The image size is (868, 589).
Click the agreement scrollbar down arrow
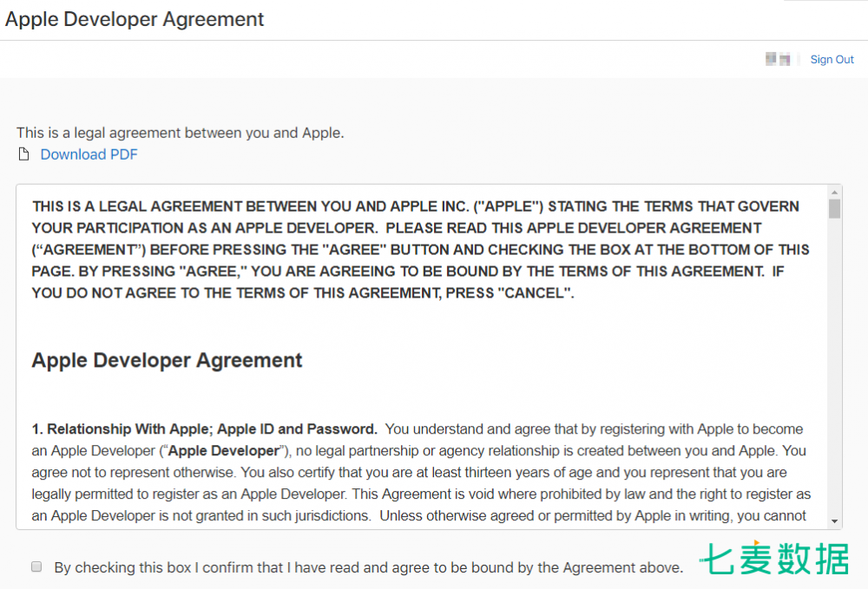pyautogui.click(x=834, y=521)
